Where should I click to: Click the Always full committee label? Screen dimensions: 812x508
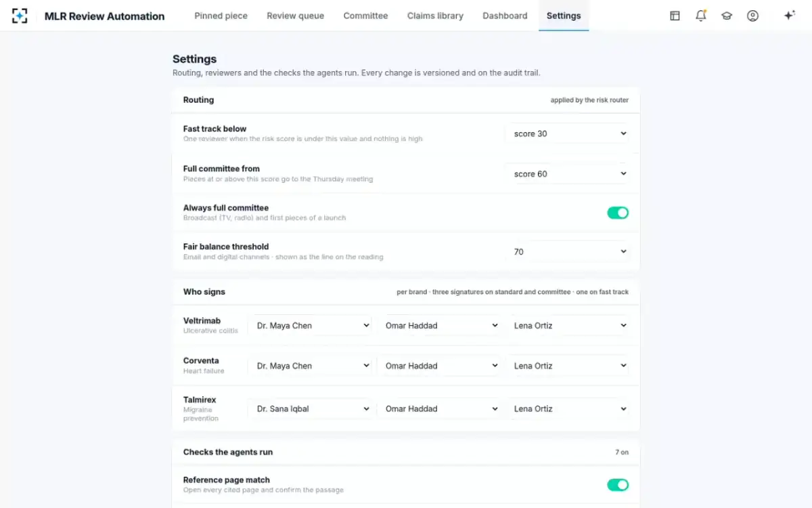point(226,208)
